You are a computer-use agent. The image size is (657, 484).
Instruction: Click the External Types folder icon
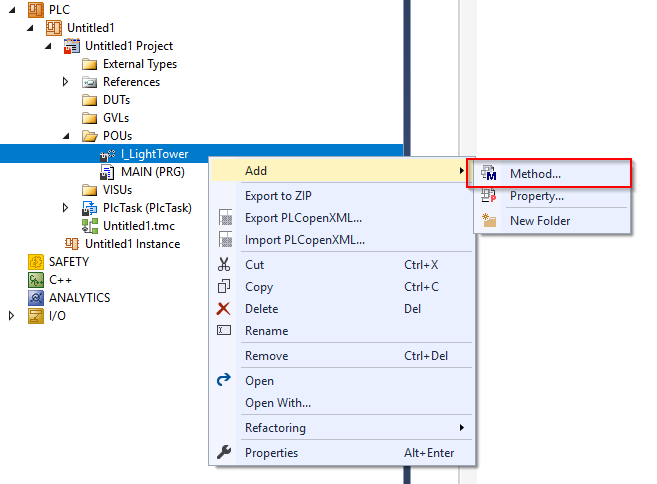(90, 64)
